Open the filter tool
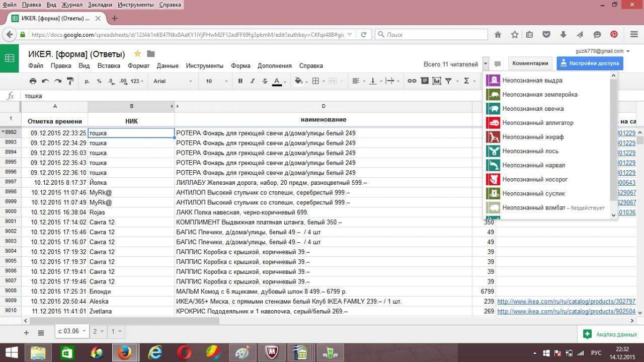Viewport: 644px width, 362px height. point(448,81)
